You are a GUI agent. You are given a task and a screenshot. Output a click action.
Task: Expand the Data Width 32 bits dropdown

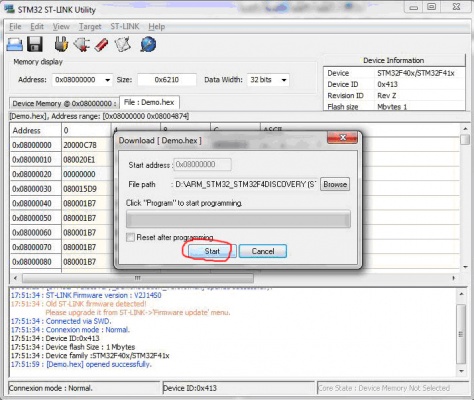click(x=284, y=80)
